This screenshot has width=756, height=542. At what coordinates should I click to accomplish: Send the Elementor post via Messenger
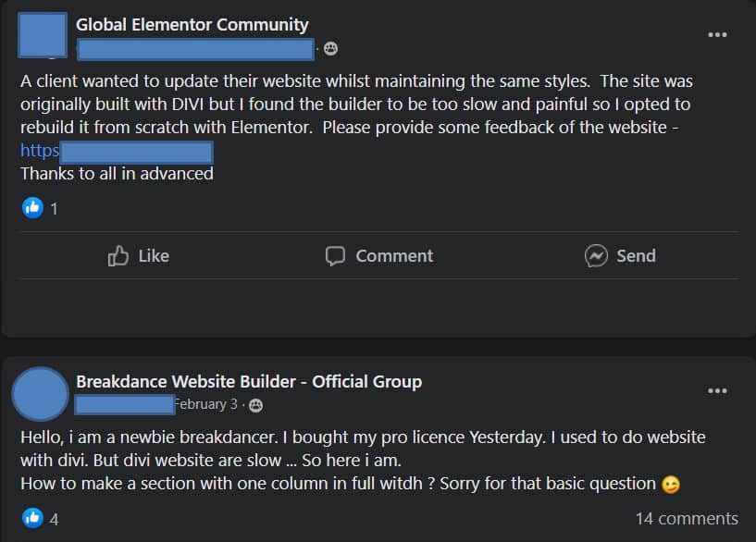(x=620, y=256)
